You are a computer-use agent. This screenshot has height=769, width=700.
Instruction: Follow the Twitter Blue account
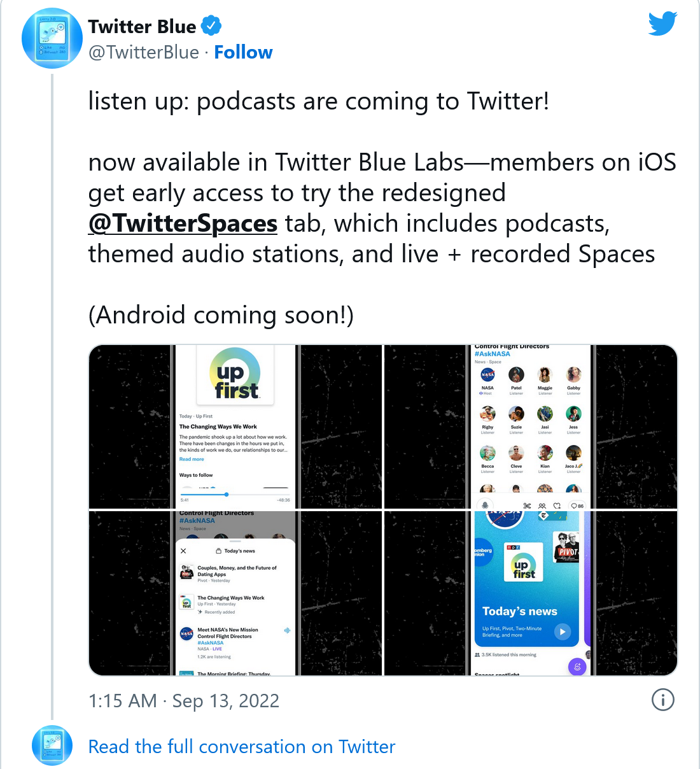[243, 52]
